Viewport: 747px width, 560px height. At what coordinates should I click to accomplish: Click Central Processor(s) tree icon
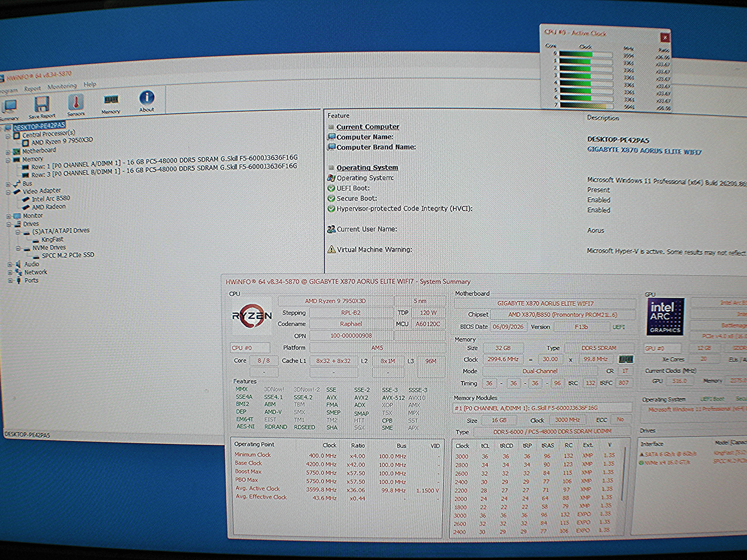[x=16, y=135]
